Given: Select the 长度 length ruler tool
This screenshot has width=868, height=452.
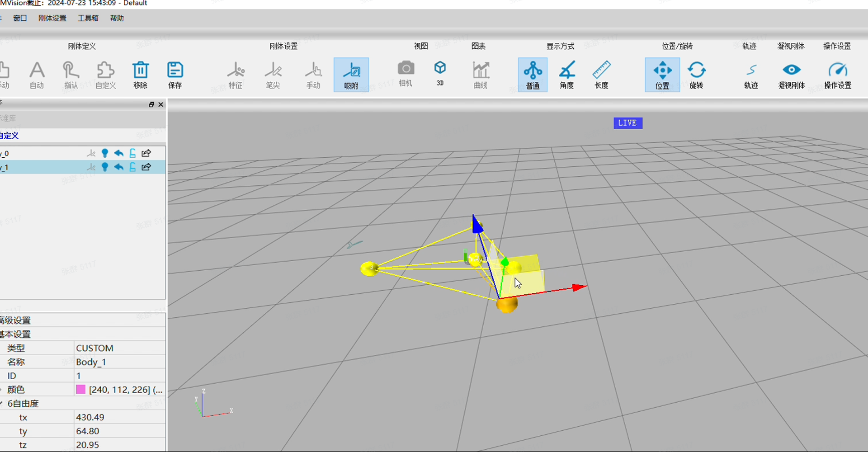Looking at the screenshot, I should click(601, 75).
